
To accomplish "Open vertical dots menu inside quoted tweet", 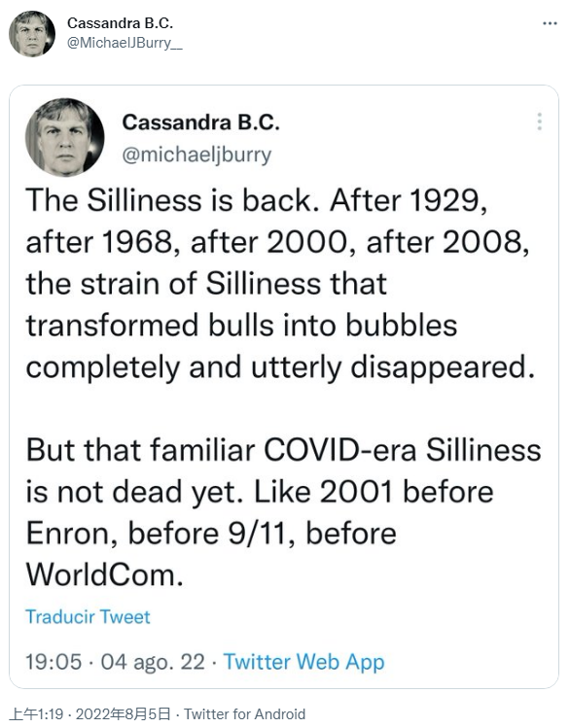I will click(x=539, y=121).
